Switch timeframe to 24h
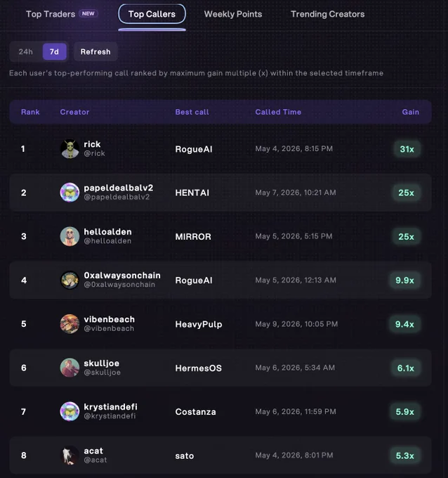 pyautogui.click(x=25, y=52)
